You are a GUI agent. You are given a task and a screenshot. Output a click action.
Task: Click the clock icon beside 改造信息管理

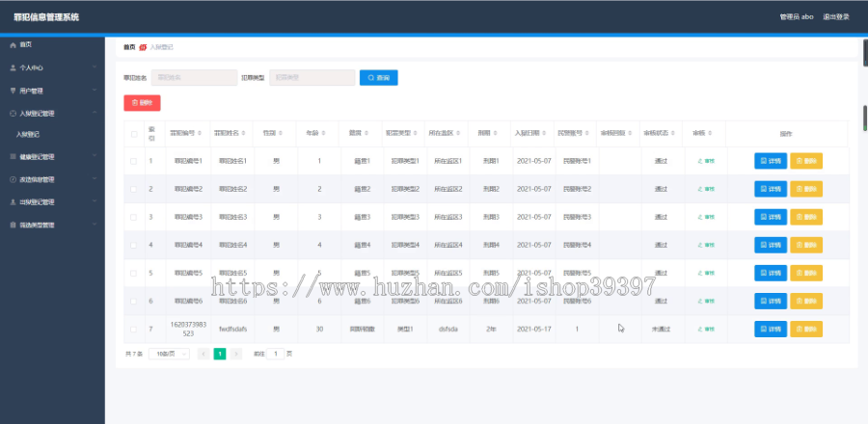(14, 179)
